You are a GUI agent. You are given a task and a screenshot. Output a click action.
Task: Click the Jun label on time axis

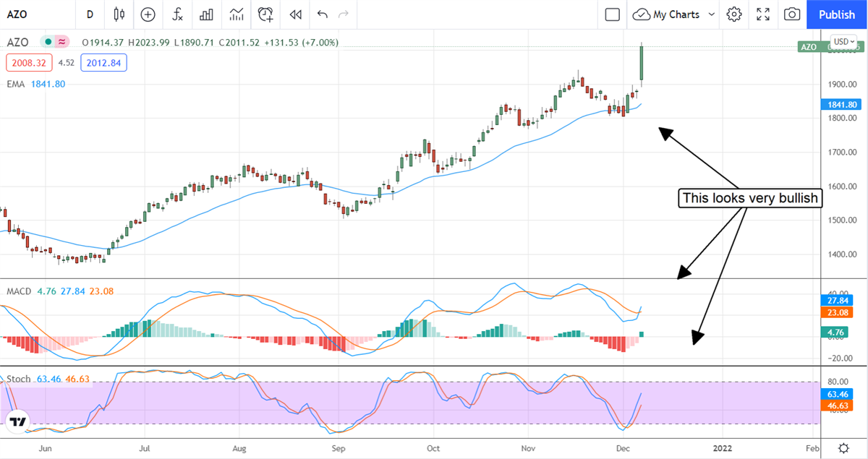45,448
